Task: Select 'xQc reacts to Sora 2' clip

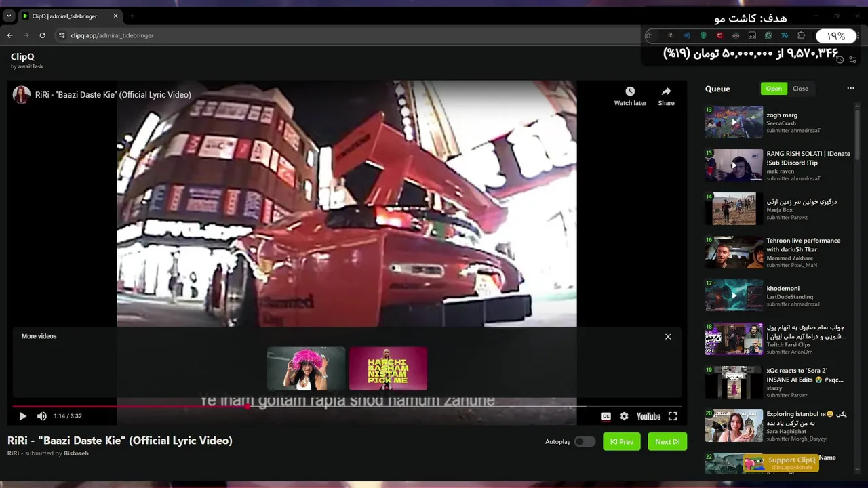Action: click(x=778, y=382)
